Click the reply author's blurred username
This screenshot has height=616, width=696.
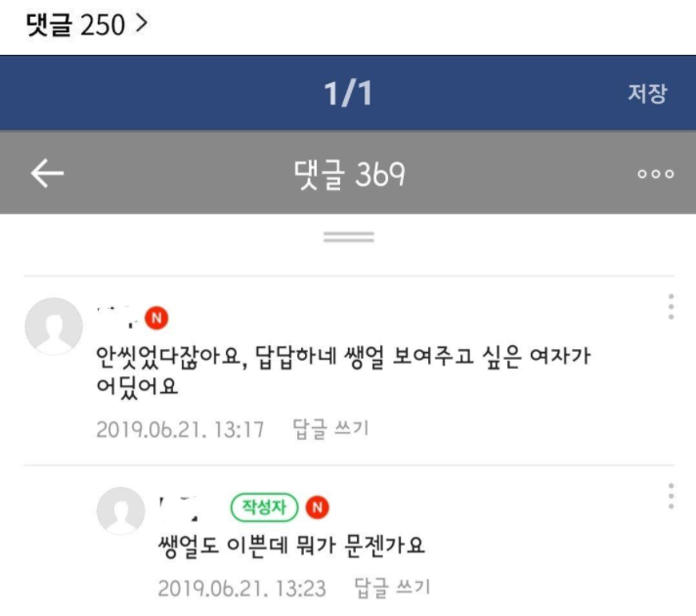[x=179, y=508]
